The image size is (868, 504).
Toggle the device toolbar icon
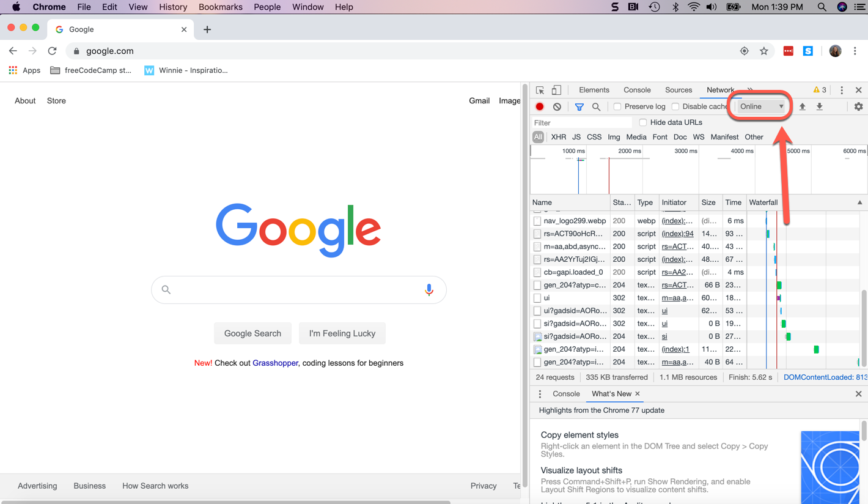(x=556, y=90)
